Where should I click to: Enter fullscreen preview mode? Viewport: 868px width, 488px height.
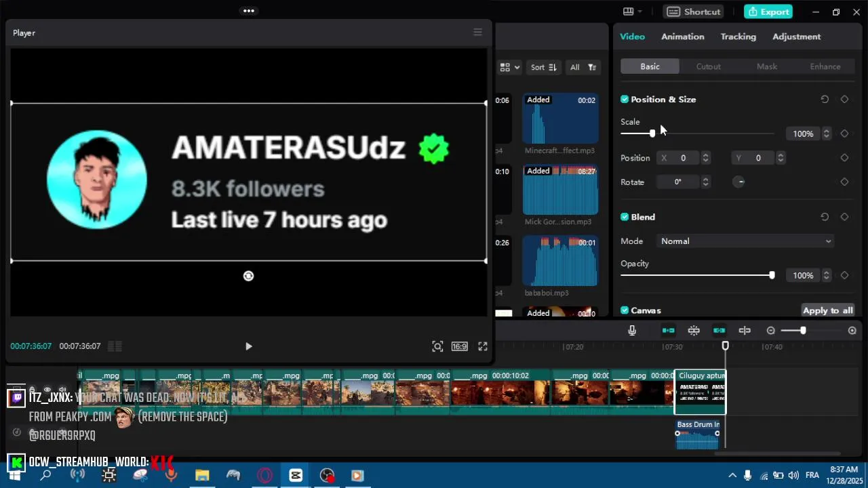(483, 346)
